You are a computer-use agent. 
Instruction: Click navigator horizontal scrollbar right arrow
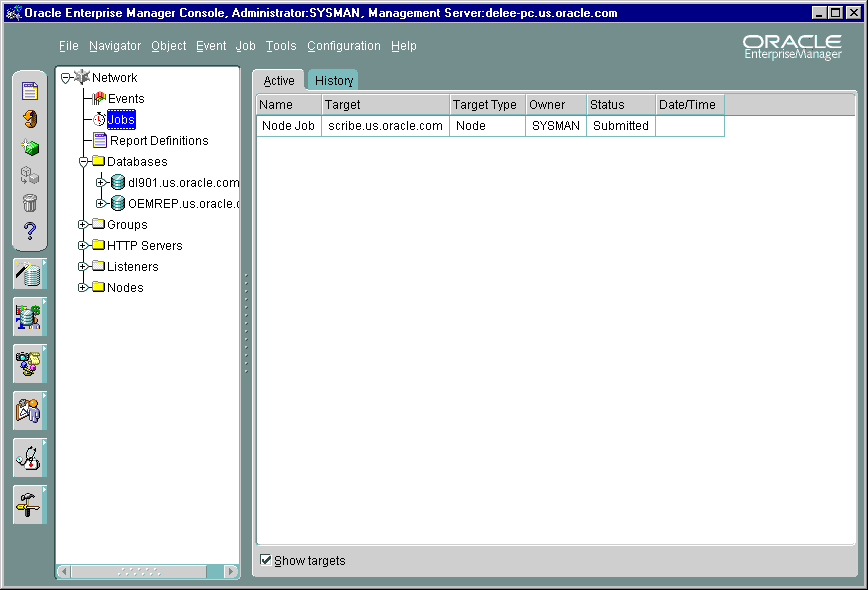[232, 572]
